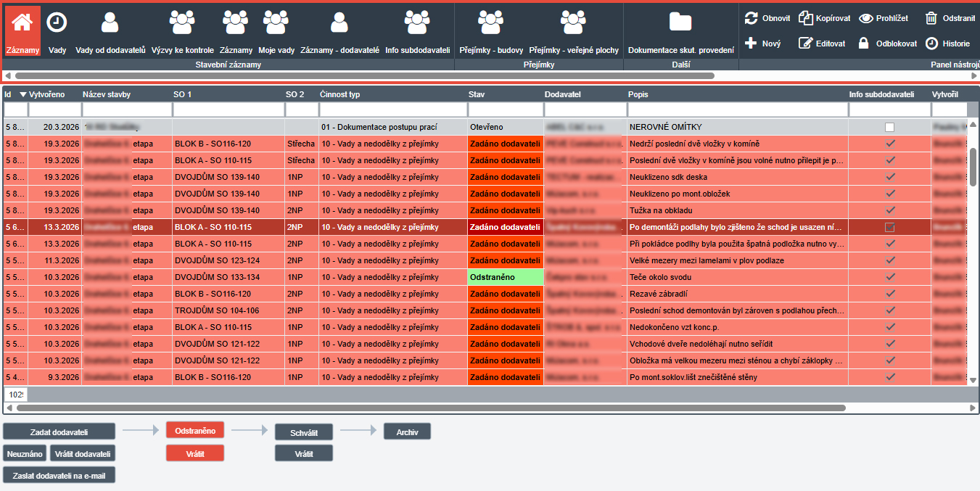Click the Stav column header
Image resolution: width=980 pixels, height=491 pixels.
point(477,94)
